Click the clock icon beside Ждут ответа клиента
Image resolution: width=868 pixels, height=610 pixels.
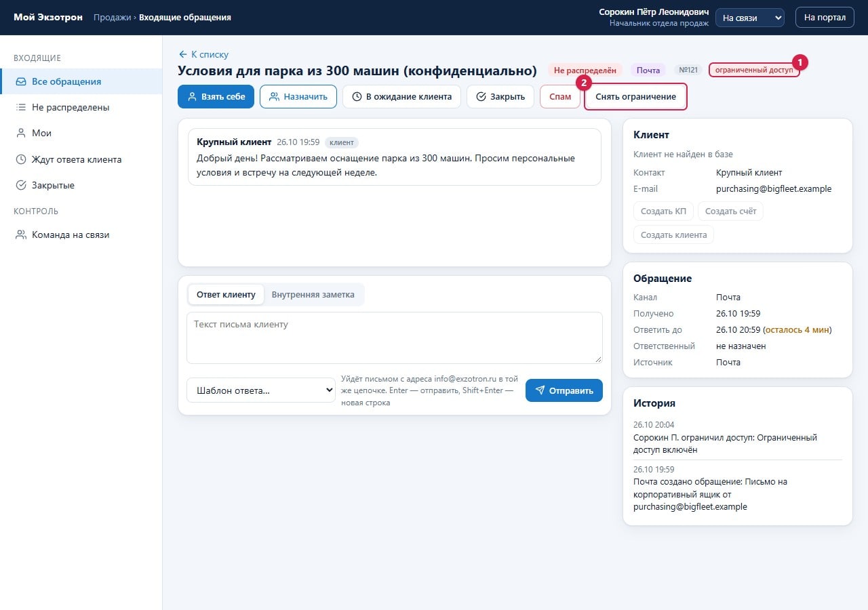[21, 159]
